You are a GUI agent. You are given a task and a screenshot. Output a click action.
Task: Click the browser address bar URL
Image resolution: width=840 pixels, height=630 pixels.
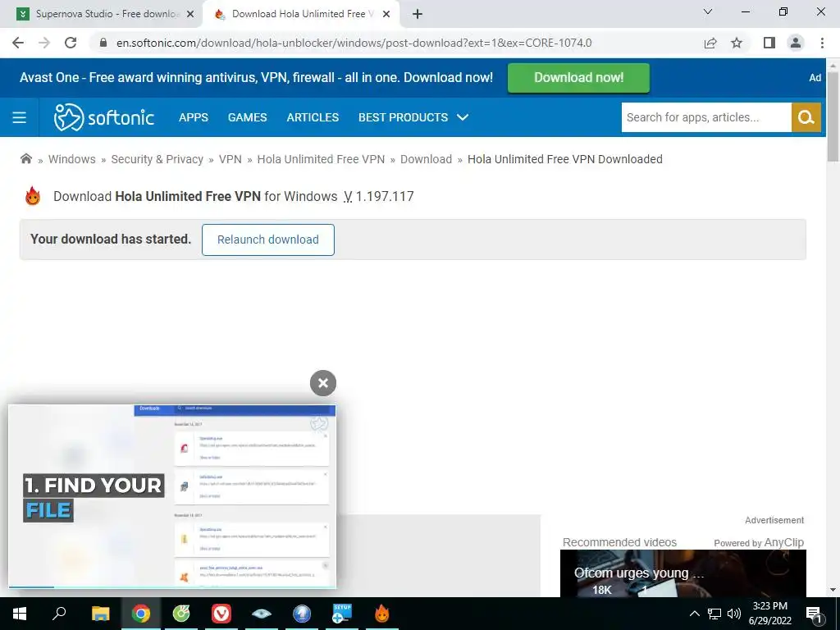[354, 43]
